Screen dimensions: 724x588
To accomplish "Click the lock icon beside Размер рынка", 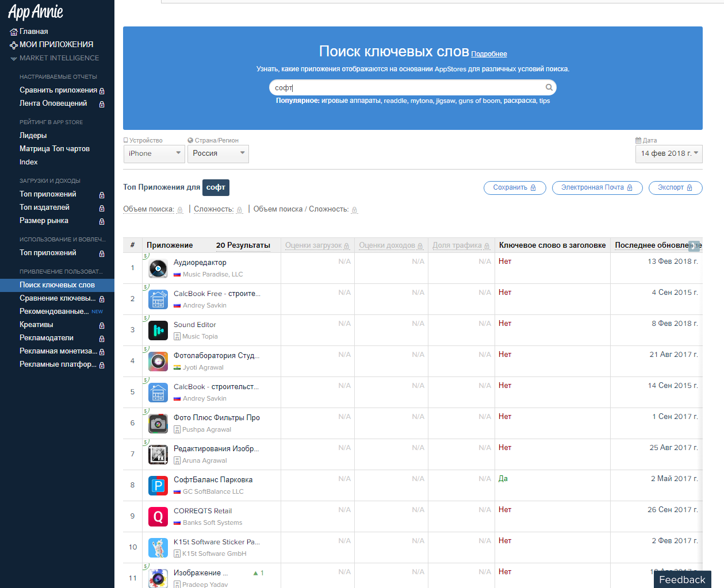I will (102, 221).
